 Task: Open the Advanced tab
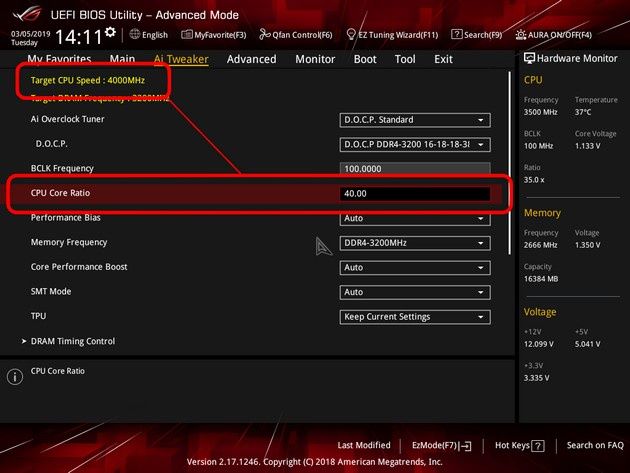(x=252, y=59)
